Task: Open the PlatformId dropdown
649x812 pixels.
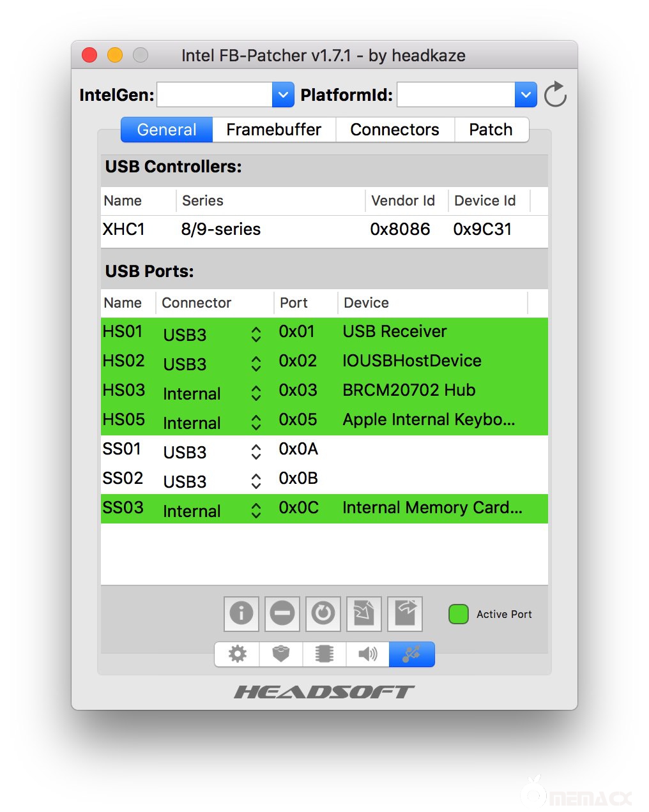Action: (526, 94)
